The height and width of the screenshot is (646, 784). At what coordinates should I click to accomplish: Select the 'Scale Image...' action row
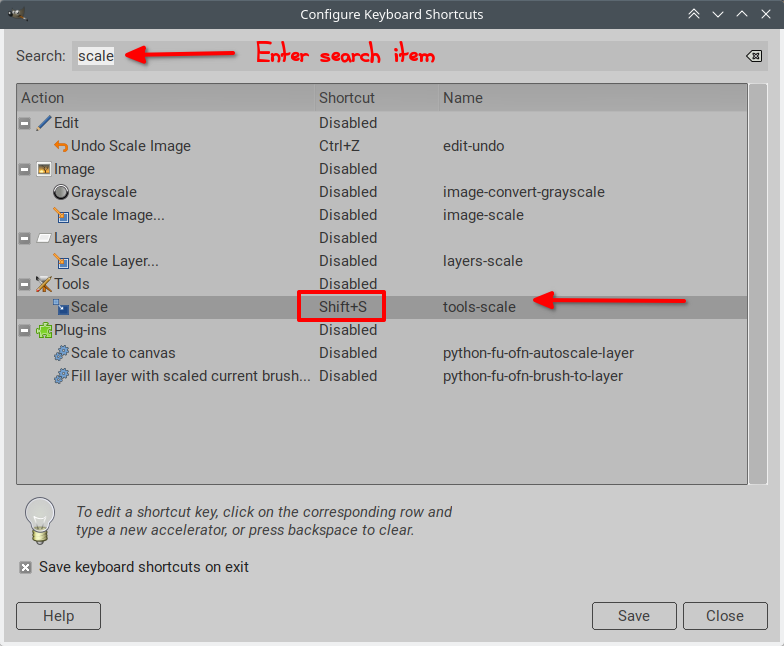coord(382,215)
